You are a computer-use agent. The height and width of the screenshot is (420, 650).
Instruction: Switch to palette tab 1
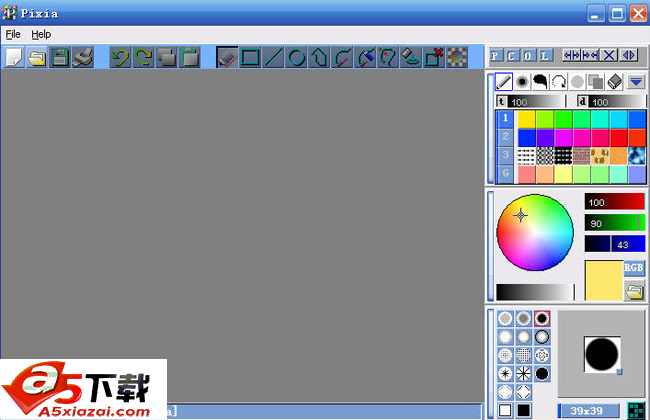pyautogui.click(x=505, y=119)
